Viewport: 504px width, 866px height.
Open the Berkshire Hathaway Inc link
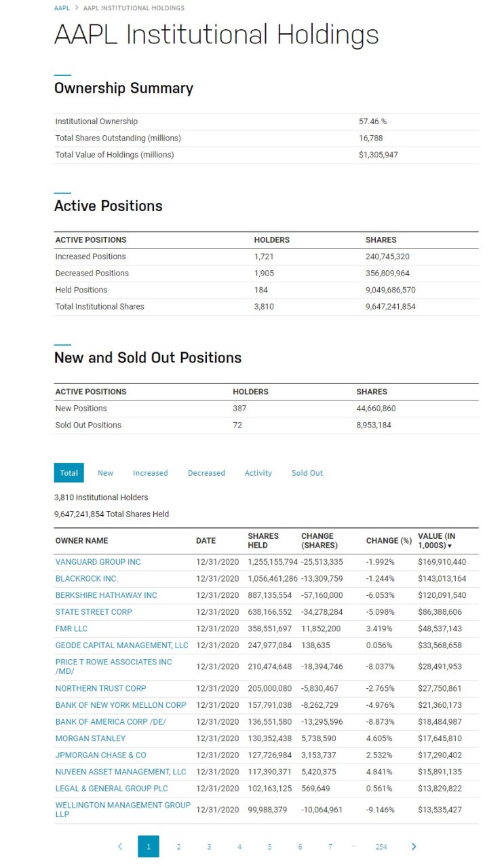[106, 595]
